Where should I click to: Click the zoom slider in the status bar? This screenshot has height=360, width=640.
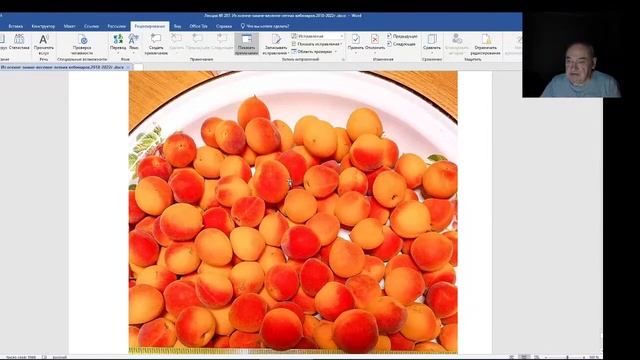565,357
